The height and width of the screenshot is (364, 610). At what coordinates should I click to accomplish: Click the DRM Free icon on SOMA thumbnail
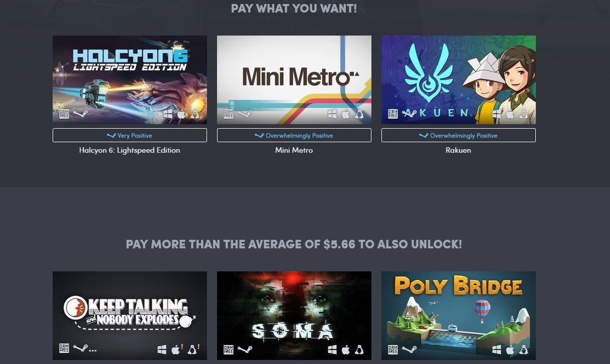pos(228,349)
